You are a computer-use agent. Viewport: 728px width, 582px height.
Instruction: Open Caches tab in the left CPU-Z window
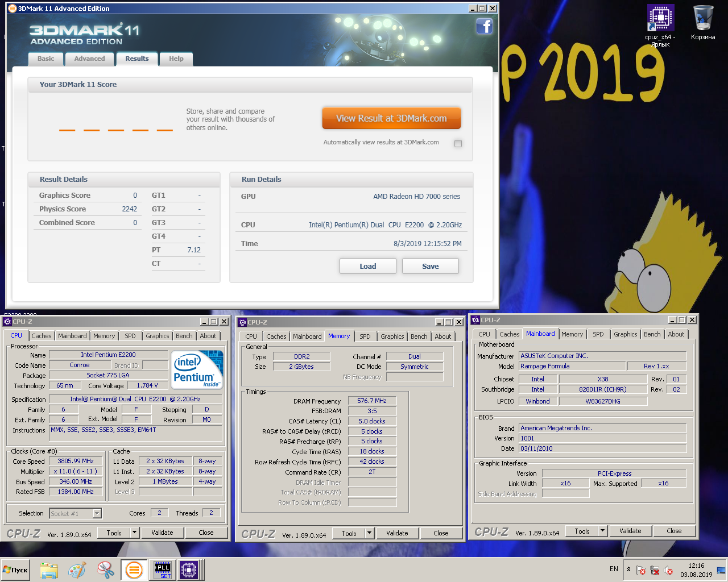tap(42, 336)
